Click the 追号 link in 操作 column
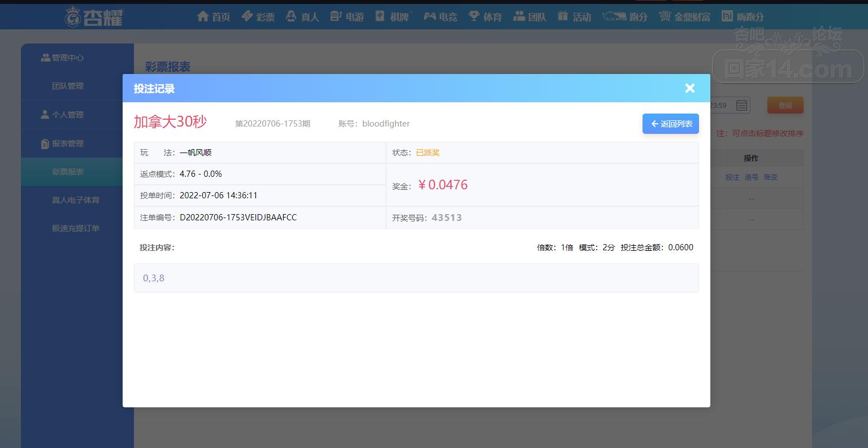The image size is (868, 448). pos(752,177)
